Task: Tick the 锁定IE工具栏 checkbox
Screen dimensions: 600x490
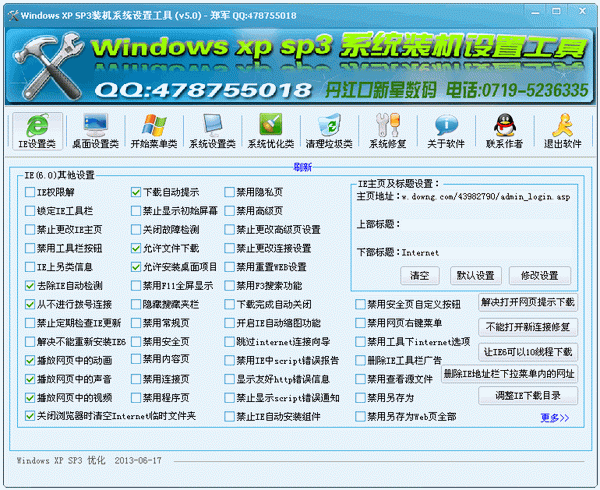Action: [30, 211]
